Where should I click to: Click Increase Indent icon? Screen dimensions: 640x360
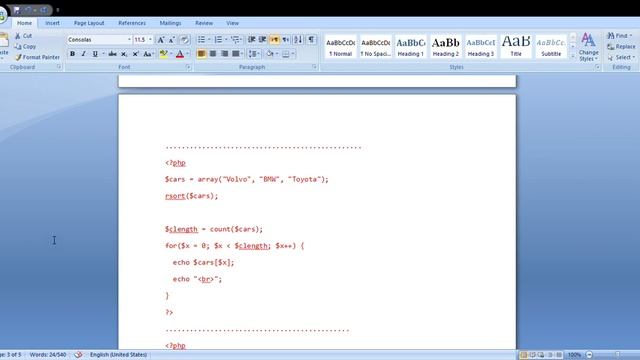click(x=262, y=40)
